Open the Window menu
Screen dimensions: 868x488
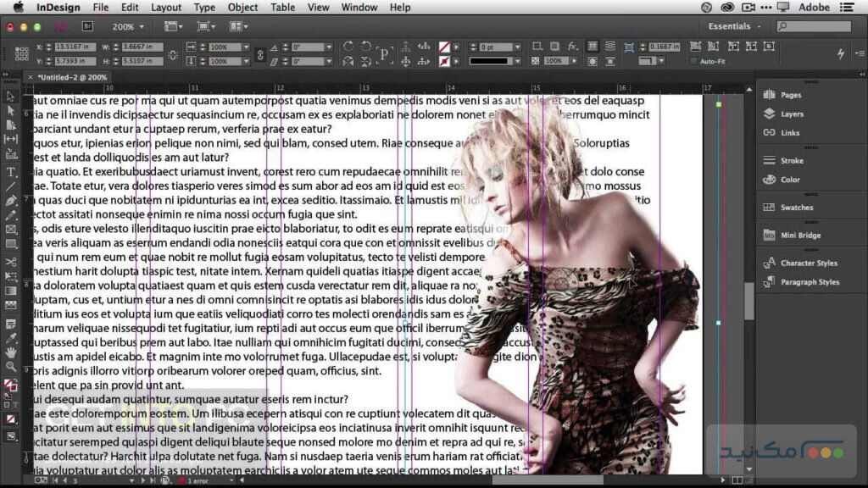(359, 7)
